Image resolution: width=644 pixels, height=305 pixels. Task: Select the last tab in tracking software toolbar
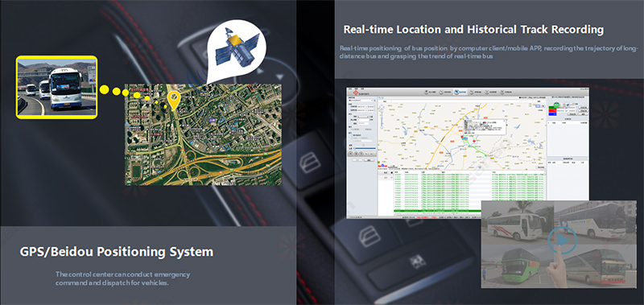[506, 92]
